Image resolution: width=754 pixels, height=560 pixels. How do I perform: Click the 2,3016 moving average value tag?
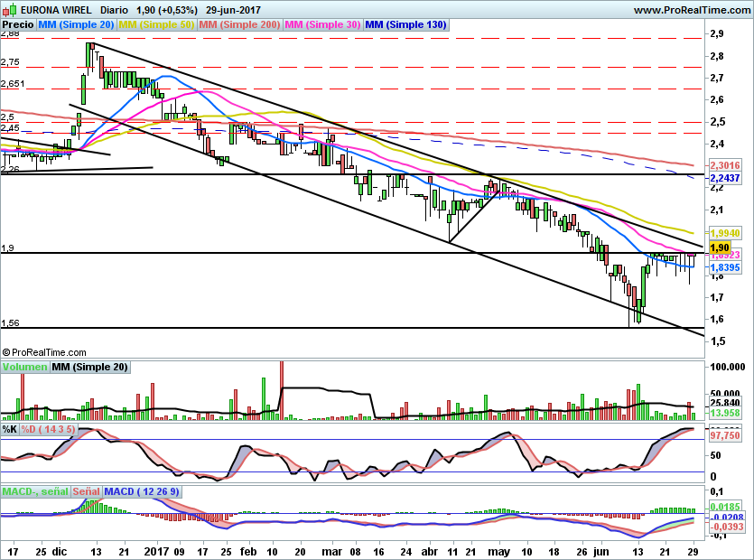(x=725, y=165)
